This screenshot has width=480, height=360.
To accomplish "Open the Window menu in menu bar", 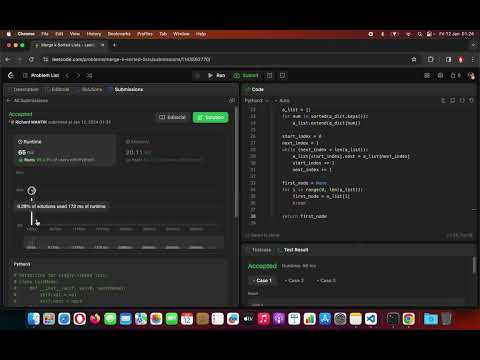I will (x=181, y=34).
